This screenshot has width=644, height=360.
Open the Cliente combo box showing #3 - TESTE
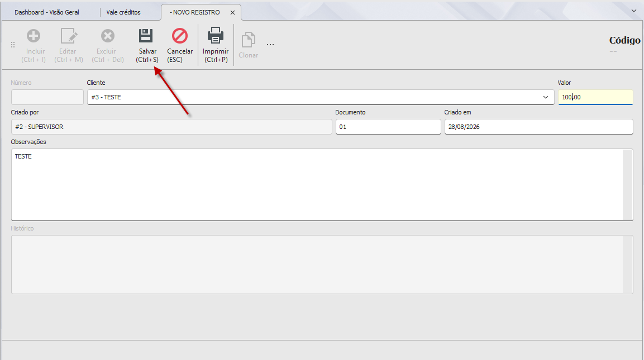tap(321, 97)
